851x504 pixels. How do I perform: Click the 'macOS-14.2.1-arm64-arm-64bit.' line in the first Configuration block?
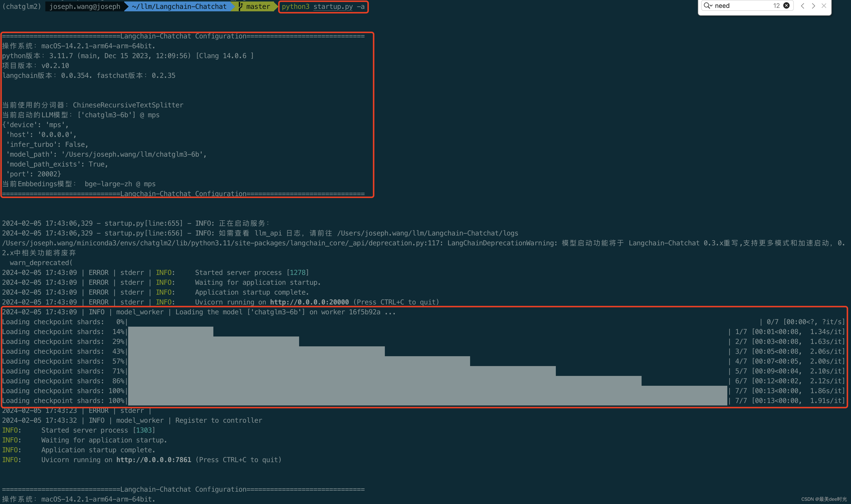(79, 46)
